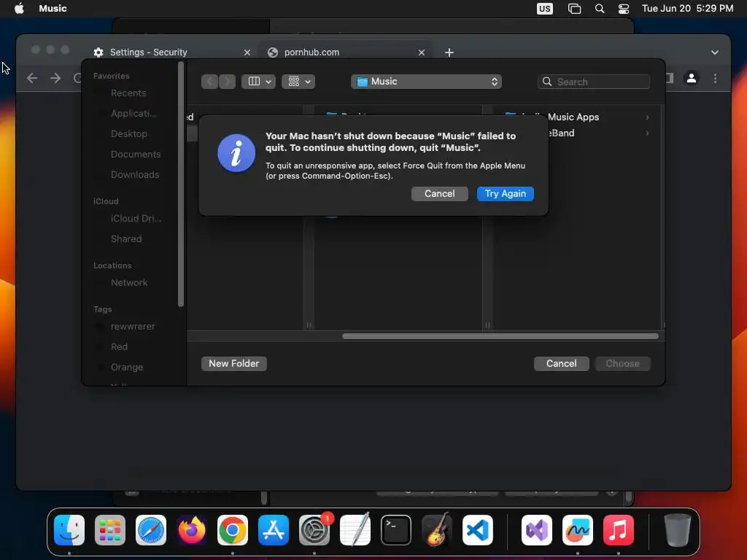Click Chrome back arrow
The width and height of the screenshot is (747, 560).
pos(32,78)
